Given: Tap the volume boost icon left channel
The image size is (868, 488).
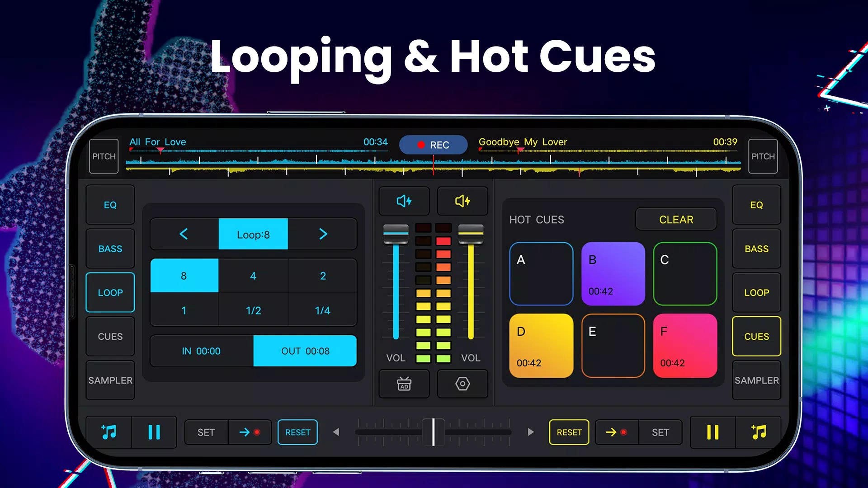Looking at the screenshot, I should click(x=404, y=201).
